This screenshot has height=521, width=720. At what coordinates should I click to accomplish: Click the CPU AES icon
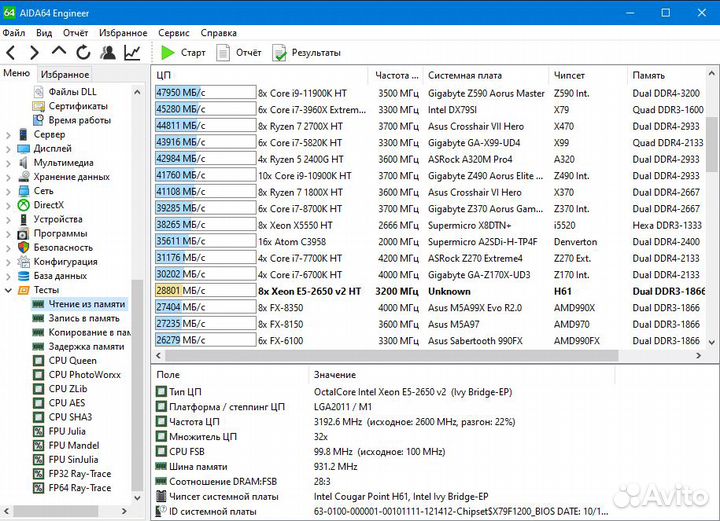point(39,403)
